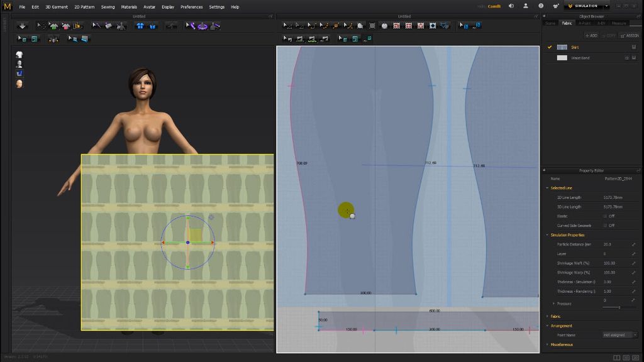Screen dimensions: 644x362
Task: Click the ASSIGN fabric button
Action: (630, 36)
